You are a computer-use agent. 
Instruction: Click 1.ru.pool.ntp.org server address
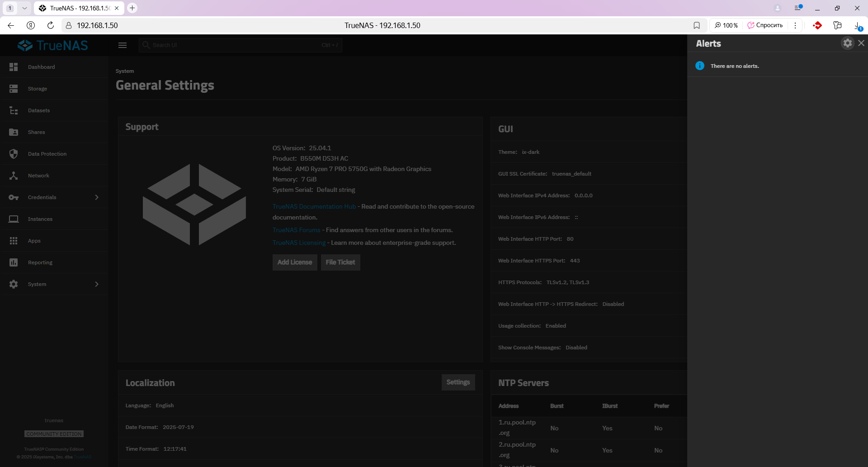[x=517, y=428]
